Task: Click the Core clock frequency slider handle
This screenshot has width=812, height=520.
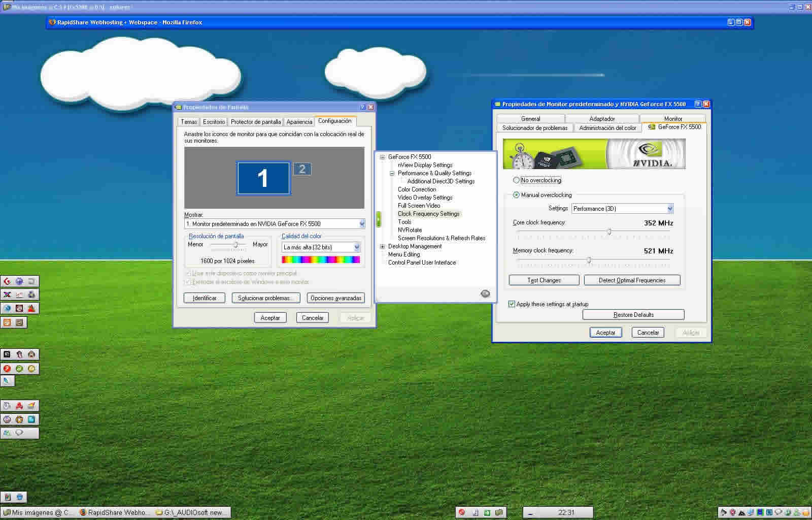Action: pyautogui.click(x=609, y=232)
